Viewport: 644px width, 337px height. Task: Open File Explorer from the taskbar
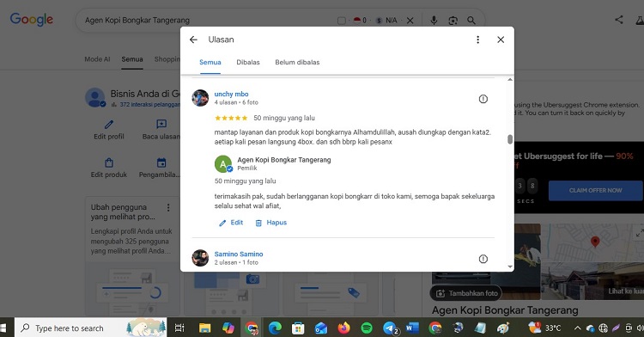tap(204, 328)
